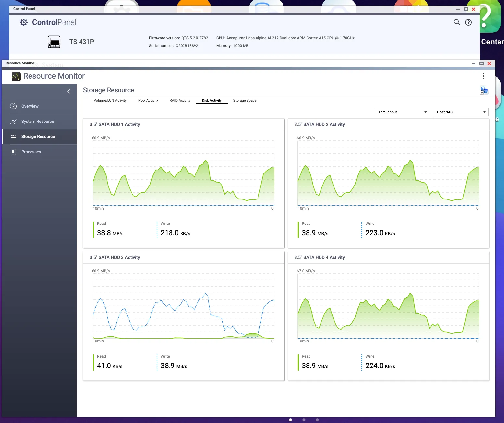The height and width of the screenshot is (423, 504).
Task: Select the Disk Activity tab
Action: pos(212,100)
